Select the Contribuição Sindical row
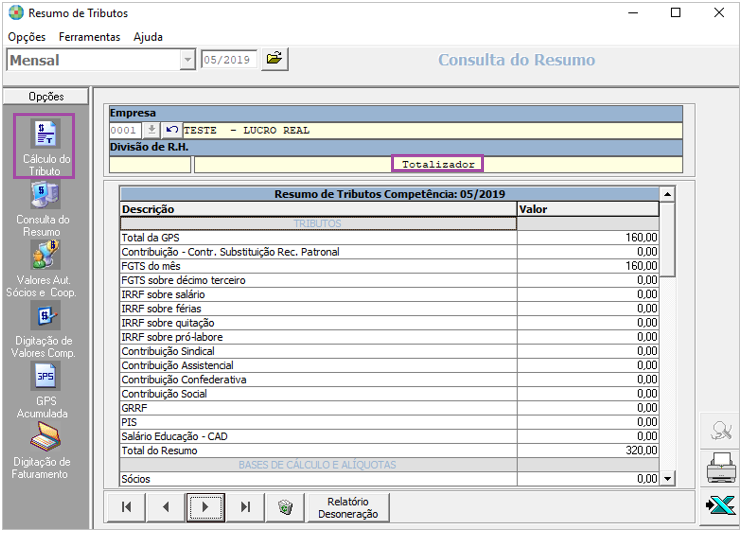 [x=389, y=351]
